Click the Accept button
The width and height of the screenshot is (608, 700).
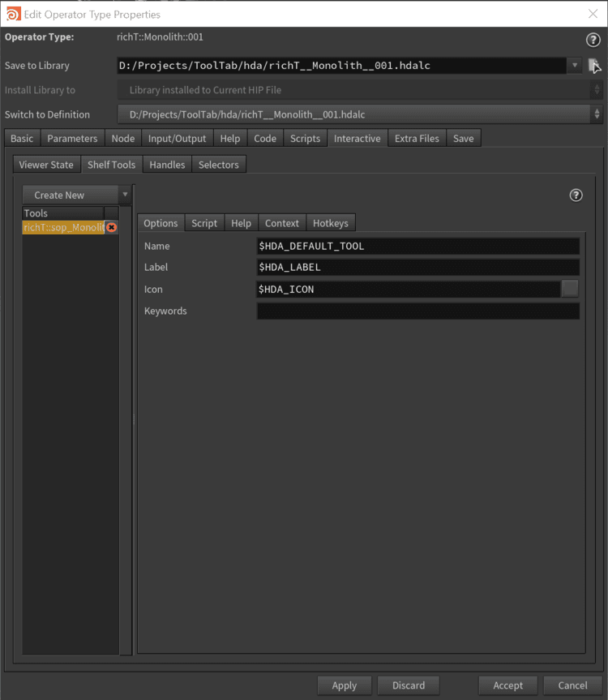pyautogui.click(x=507, y=685)
